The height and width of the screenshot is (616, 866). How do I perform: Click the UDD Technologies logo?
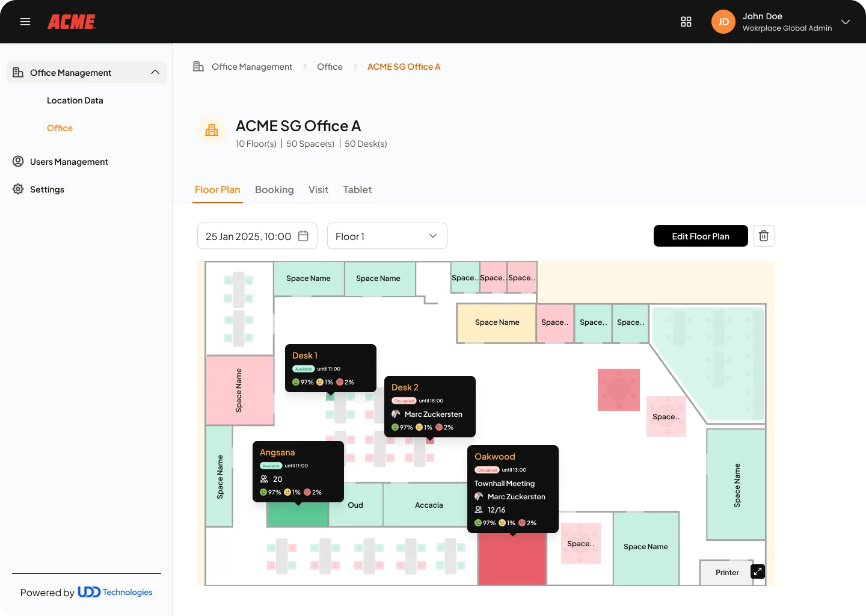(x=115, y=593)
